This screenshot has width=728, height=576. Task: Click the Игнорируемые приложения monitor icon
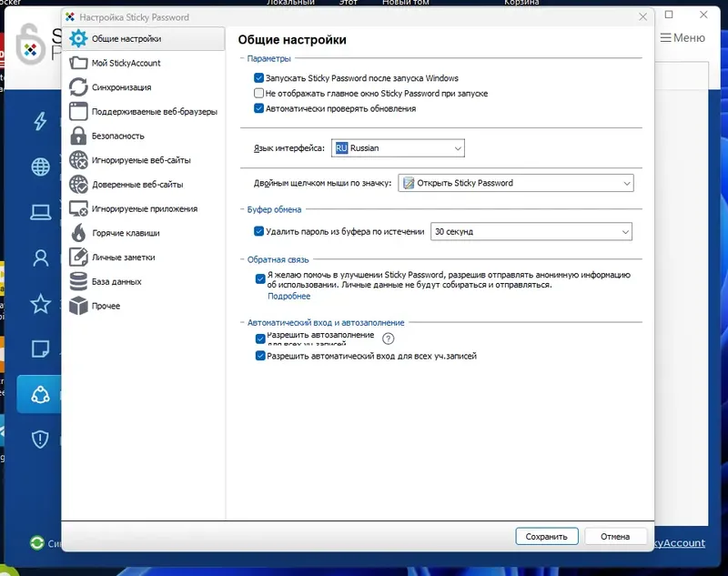click(x=78, y=208)
